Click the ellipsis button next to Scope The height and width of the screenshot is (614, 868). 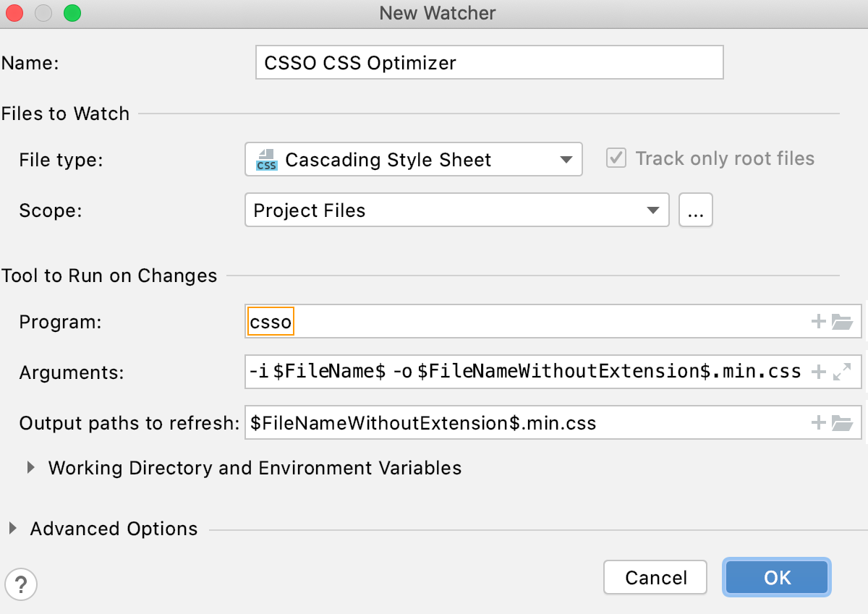click(x=696, y=210)
